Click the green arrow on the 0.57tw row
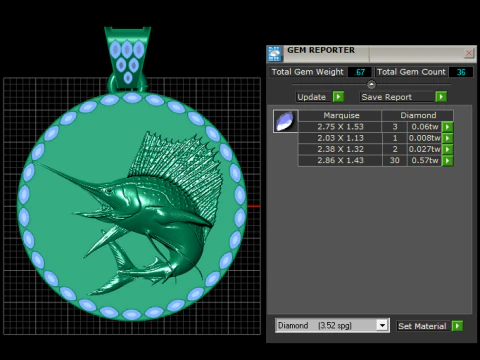The height and width of the screenshot is (360, 480). 447,160
